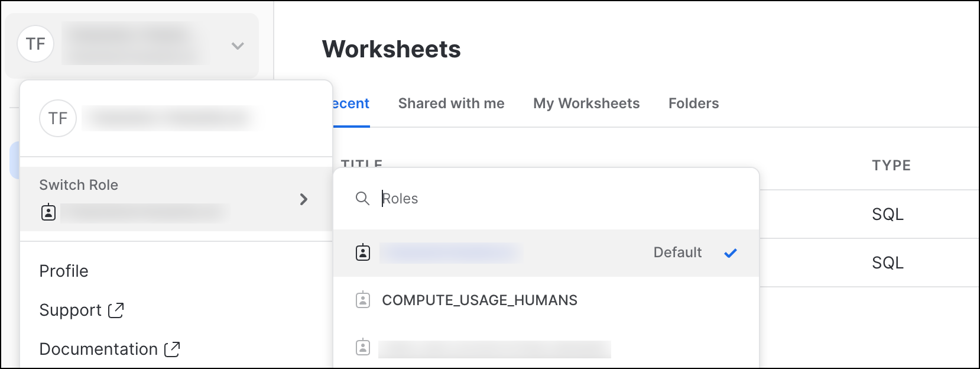Click the role icon under Switch Role
Viewport: 980px width, 369px height.
[x=48, y=212]
